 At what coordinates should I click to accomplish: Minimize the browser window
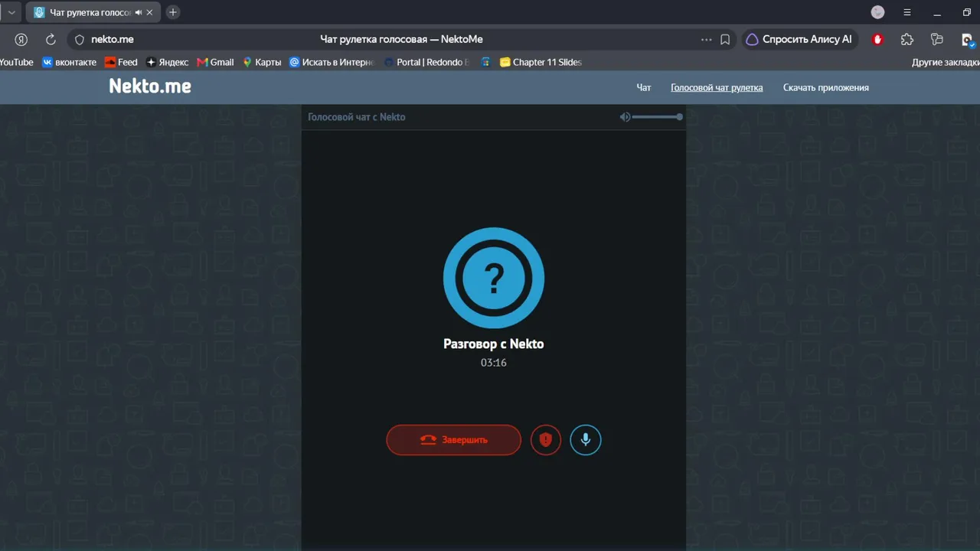(937, 12)
